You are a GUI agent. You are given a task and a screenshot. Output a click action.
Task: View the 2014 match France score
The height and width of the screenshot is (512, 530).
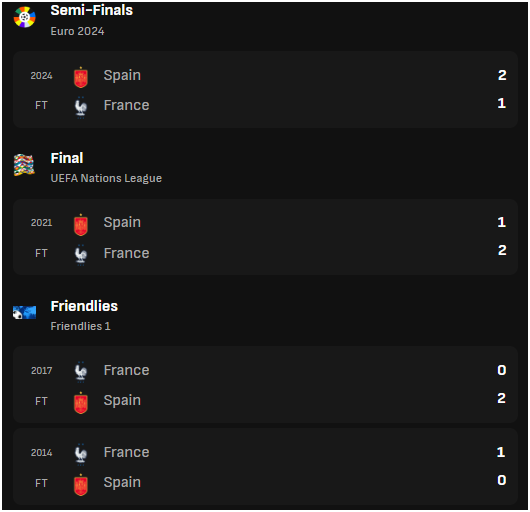pos(501,452)
